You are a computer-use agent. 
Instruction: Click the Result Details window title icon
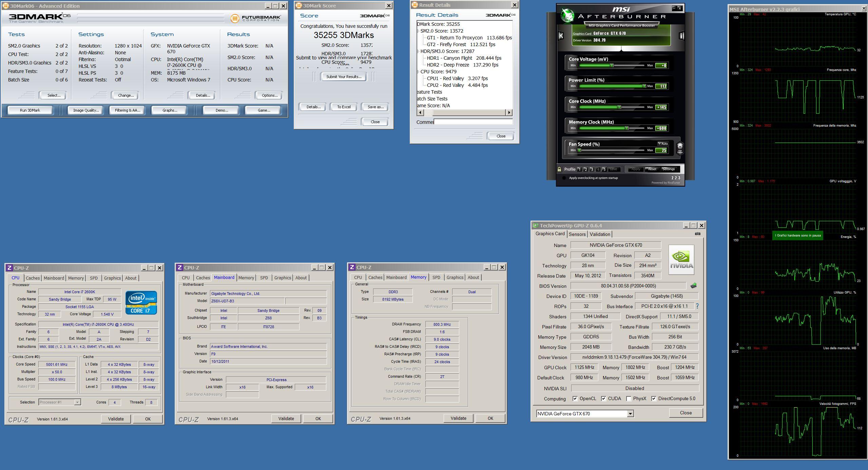point(414,5)
